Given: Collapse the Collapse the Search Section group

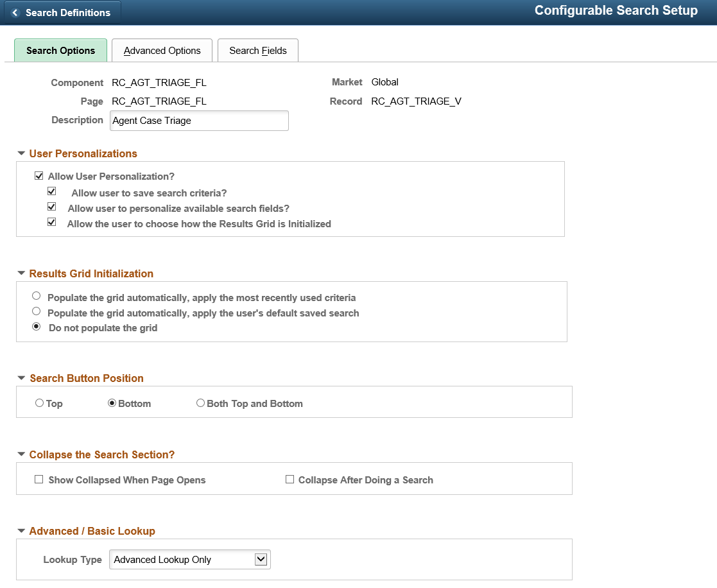Looking at the screenshot, I should click(x=21, y=455).
